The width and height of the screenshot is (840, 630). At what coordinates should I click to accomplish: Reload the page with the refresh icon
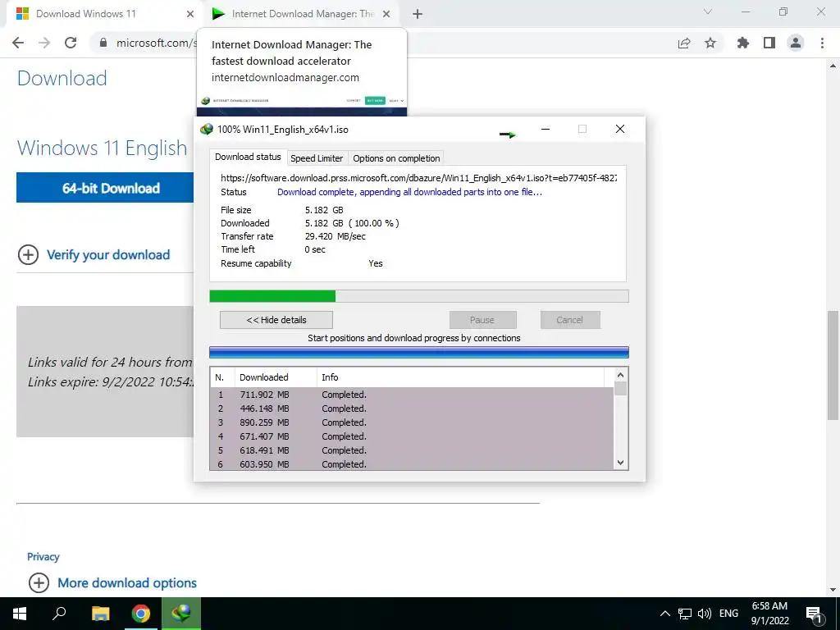[71, 43]
